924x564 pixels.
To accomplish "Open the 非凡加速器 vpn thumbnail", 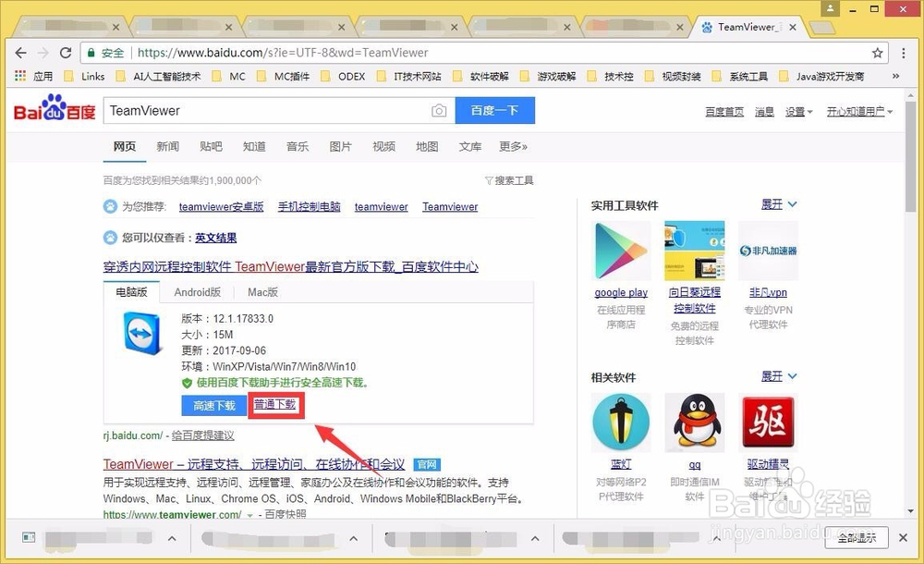I will pyautogui.click(x=768, y=251).
